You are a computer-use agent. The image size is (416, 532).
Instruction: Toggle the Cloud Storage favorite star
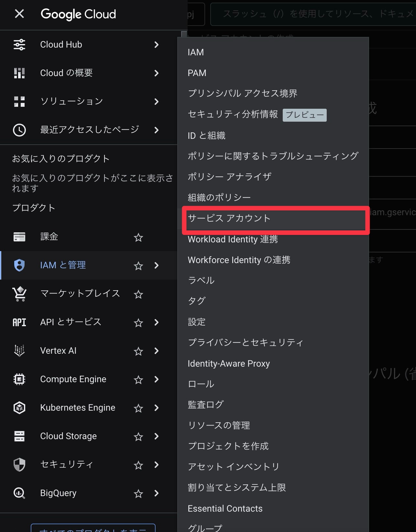(138, 437)
